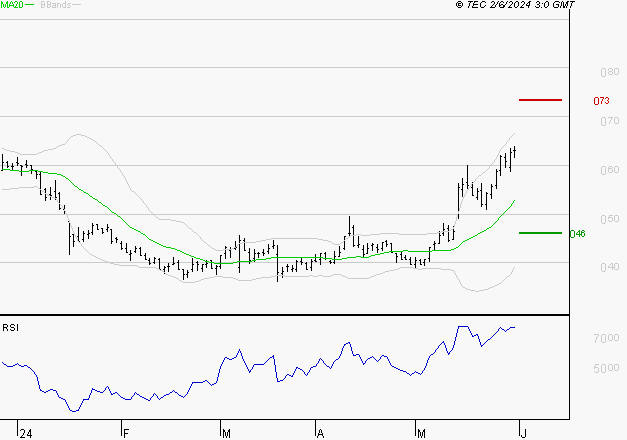The width and height of the screenshot is (627, 440).
Task: Click the RSI 7000 level label
Action: 606,338
